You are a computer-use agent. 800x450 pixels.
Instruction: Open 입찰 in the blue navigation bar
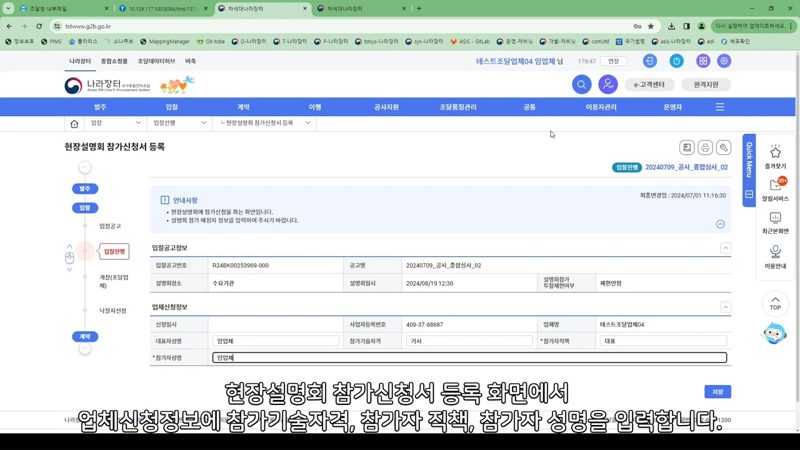[x=171, y=107]
